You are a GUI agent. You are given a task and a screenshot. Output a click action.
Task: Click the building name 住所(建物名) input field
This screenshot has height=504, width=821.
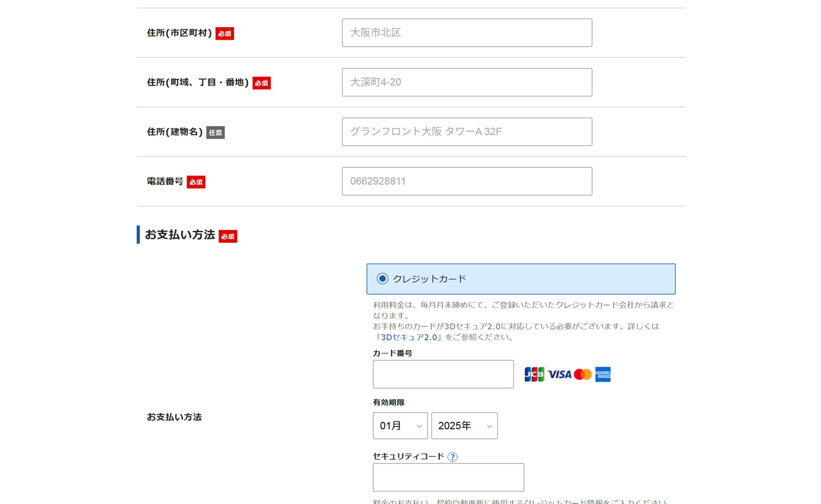[466, 132]
